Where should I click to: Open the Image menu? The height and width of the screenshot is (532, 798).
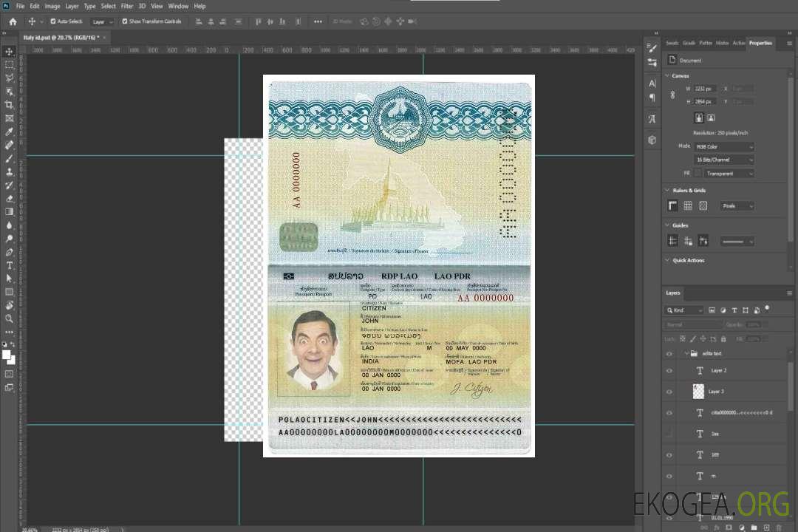click(52, 6)
